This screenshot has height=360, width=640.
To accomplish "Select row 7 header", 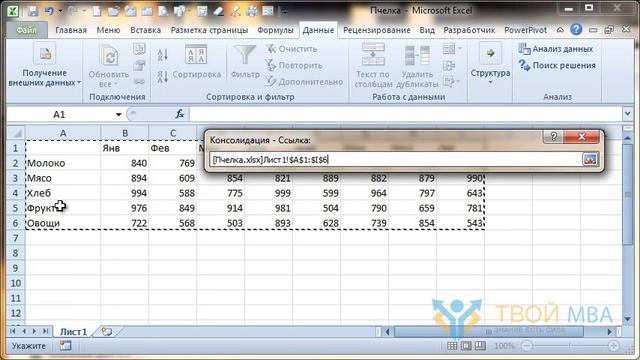I will (16, 238).
